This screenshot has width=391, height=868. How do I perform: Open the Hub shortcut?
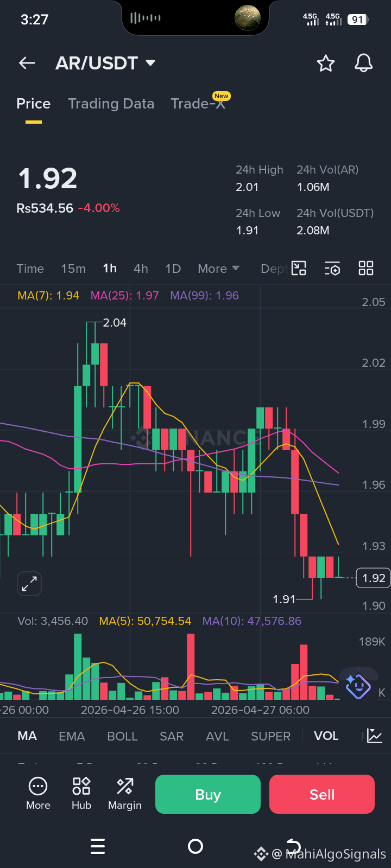pyautogui.click(x=81, y=794)
